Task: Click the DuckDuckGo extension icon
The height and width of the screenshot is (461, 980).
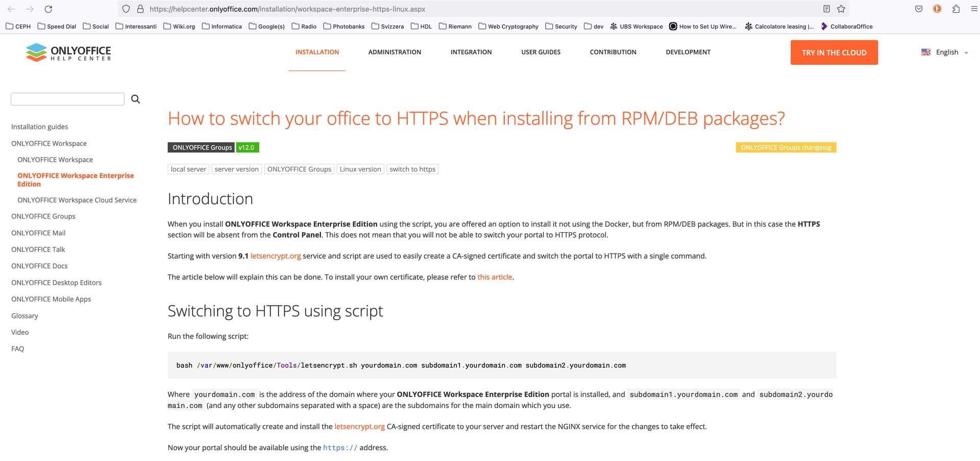Action: click(937, 9)
